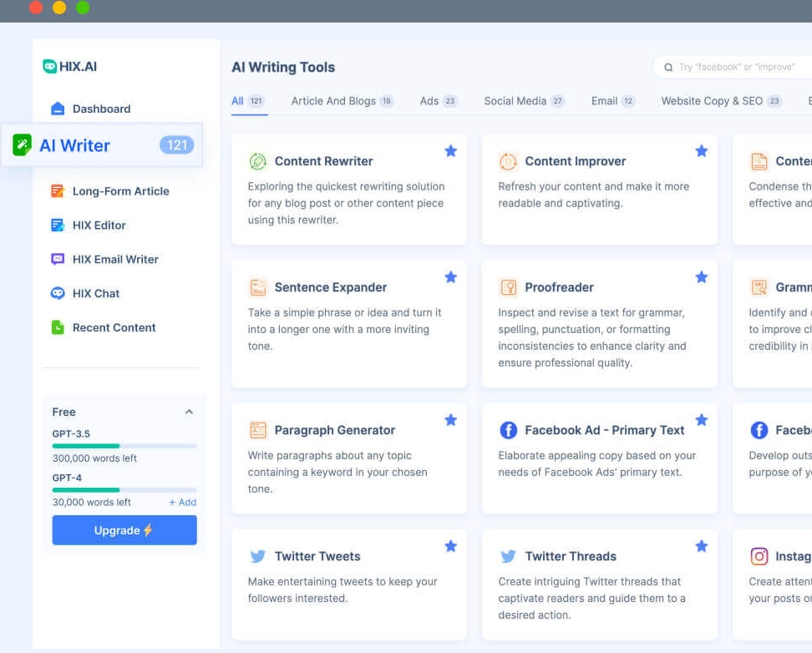Open the Paragraph Generator card title
This screenshot has width=812, height=653.
pos(334,430)
